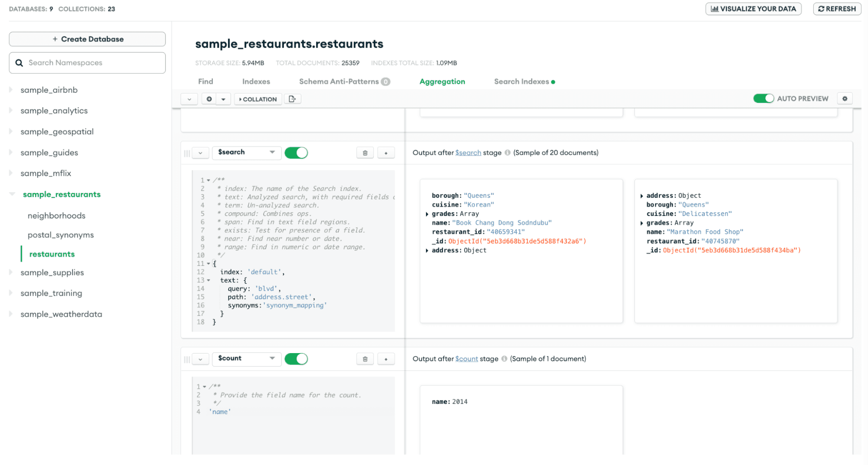The width and height of the screenshot is (868, 465).
Task: Open aggregation settings gear icon
Action: [845, 98]
